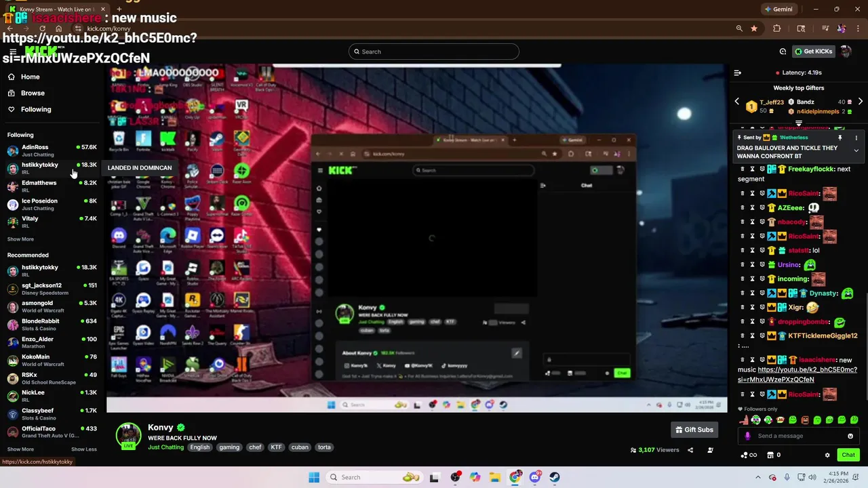The height and width of the screenshot is (488, 868).
Task: Open the user profile avatar menu
Action: 846,52
